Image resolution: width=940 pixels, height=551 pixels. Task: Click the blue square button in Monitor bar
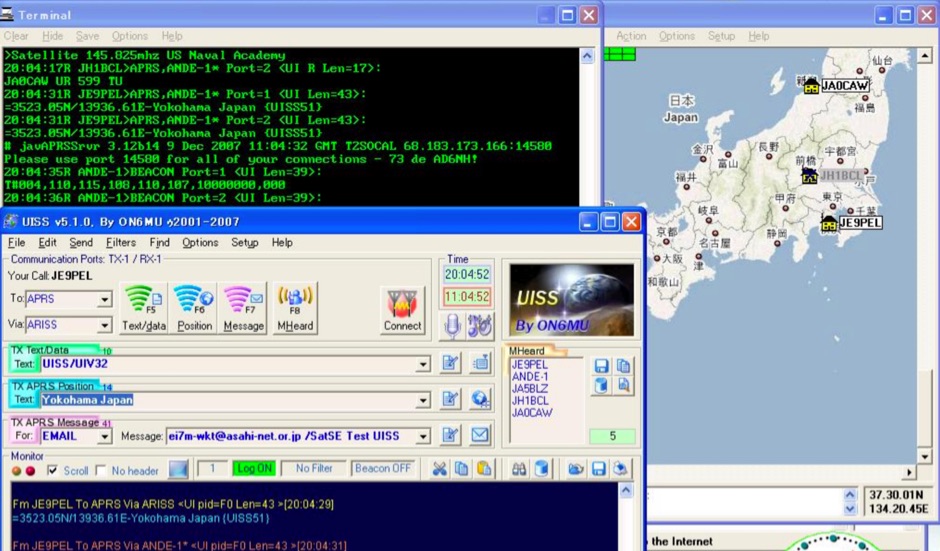(178, 469)
